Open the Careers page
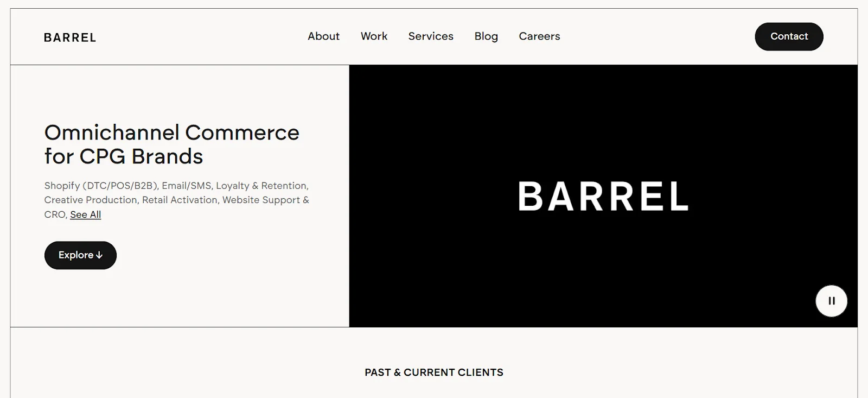 (x=539, y=36)
